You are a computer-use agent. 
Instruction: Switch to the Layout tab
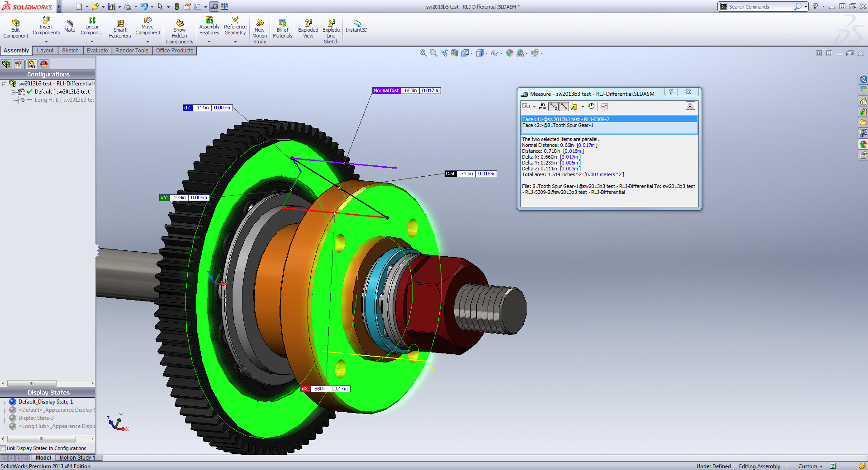click(x=45, y=51)
